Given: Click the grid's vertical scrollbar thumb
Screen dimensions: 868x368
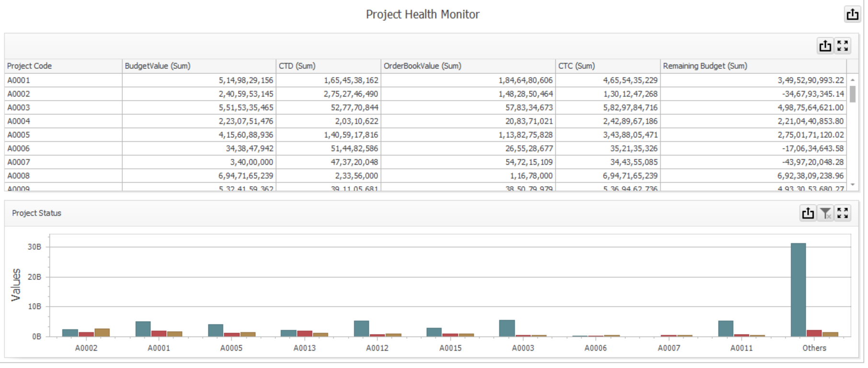Looking at the screenshot, I should [x=852, y=94].
